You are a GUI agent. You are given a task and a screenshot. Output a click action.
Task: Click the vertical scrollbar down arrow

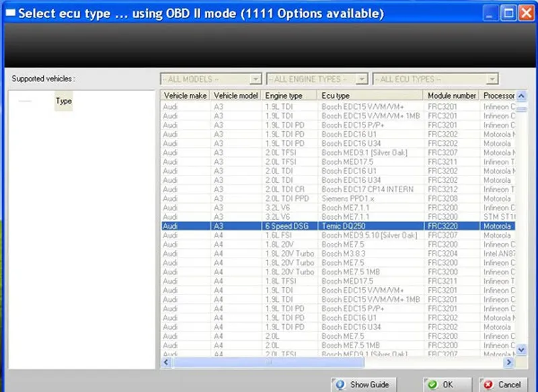(522, 350)
